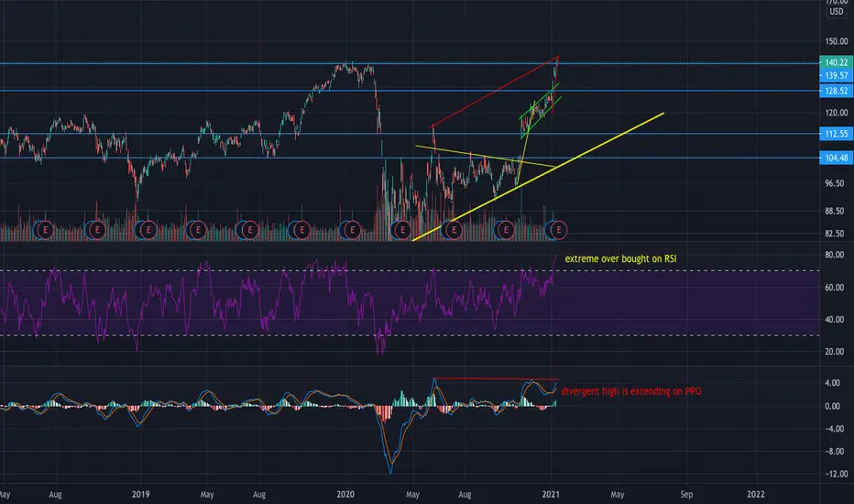Select the earnings E marker before May 2020
Screen dimensions: 854x504
point(402,231)
